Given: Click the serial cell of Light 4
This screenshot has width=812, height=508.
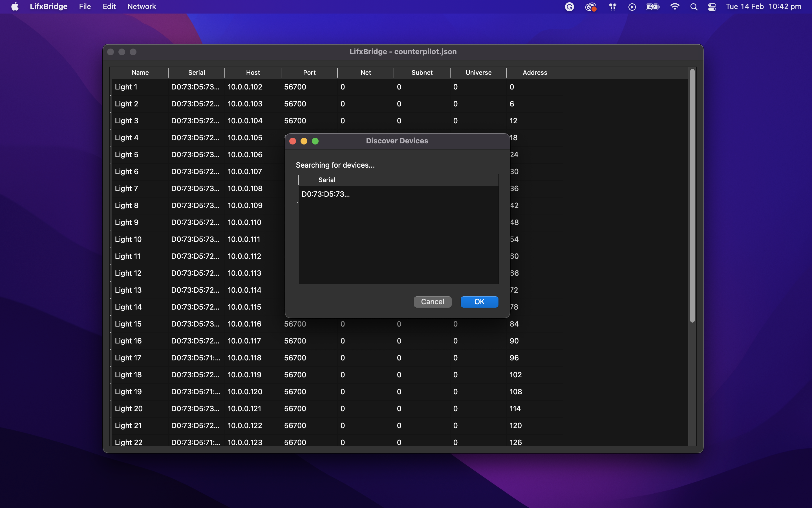Looking at the screenshot, I should point(196,138).
